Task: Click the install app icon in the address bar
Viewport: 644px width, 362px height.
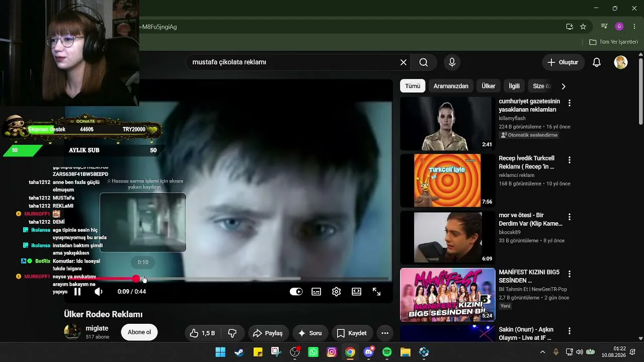Action: (570, 27)
